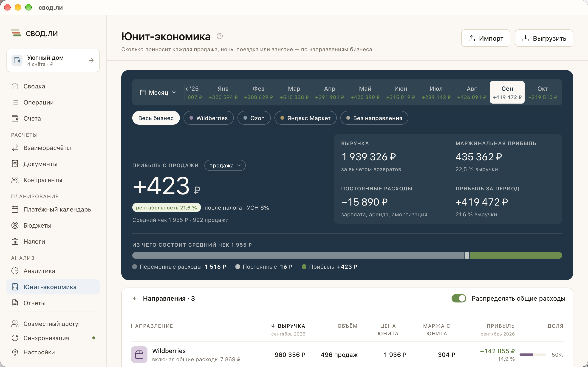Select Июн month tab

[x=401, y=92]
